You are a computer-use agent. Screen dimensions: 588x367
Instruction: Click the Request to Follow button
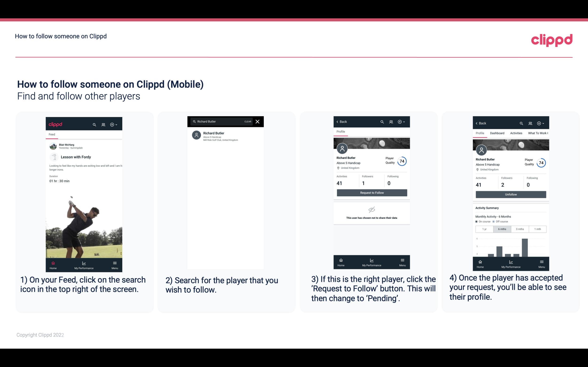coord(372,192)
